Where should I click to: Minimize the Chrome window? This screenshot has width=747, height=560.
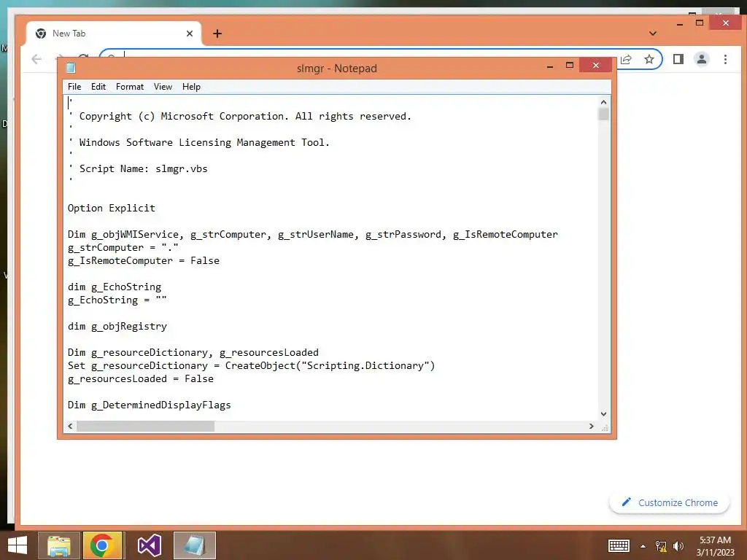pyautogui.click(x=680, y=23)
